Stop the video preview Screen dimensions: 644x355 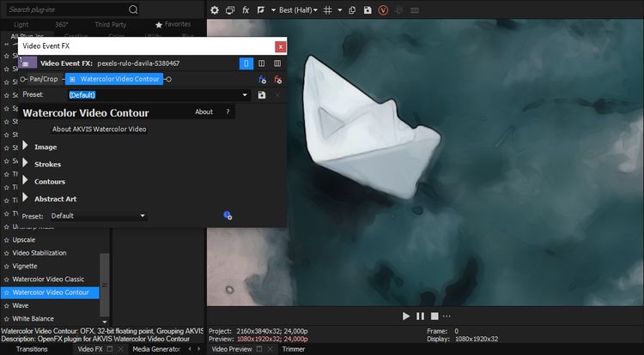(x=434, y=316)
